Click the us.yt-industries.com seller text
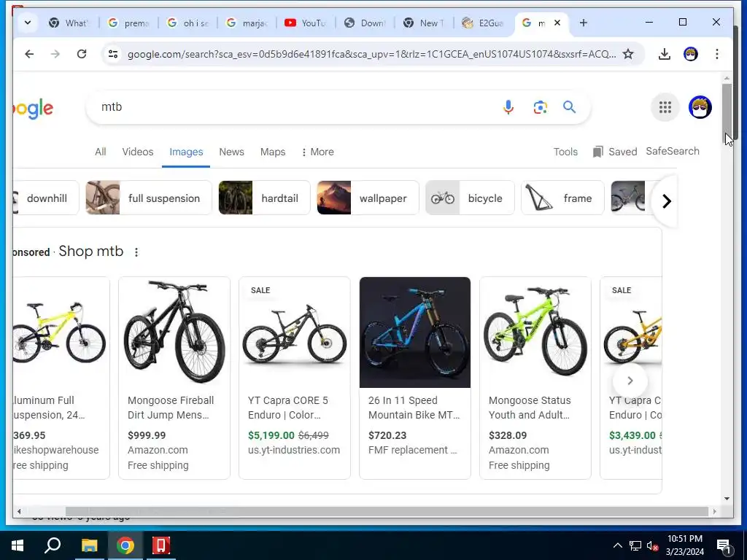Viewport: 747px width, 560px height. click(x=294, y=450)
